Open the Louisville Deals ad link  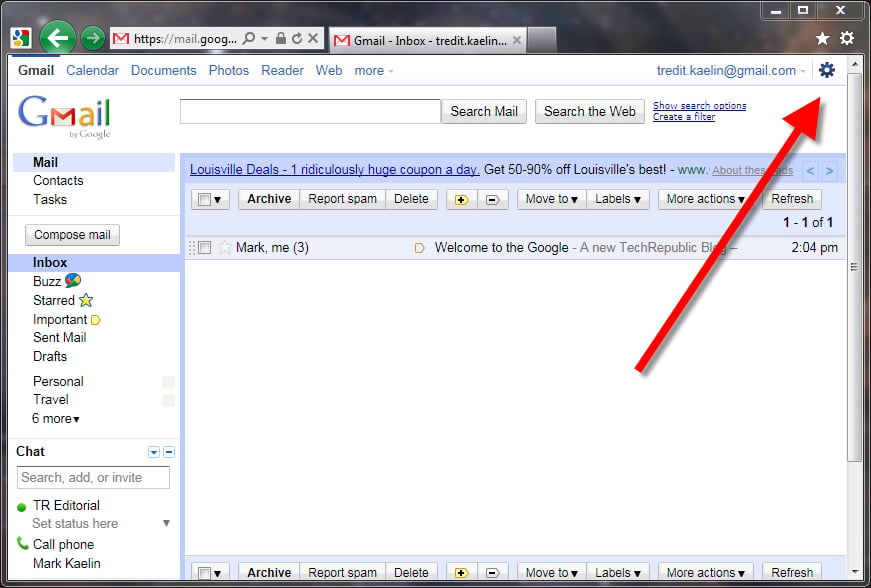point(334,169)
